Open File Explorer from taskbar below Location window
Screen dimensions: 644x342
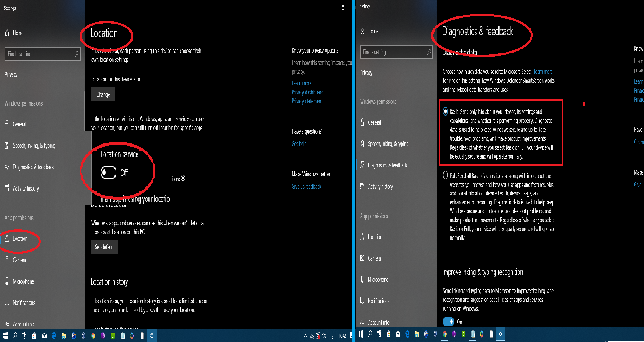coord(64,335)
